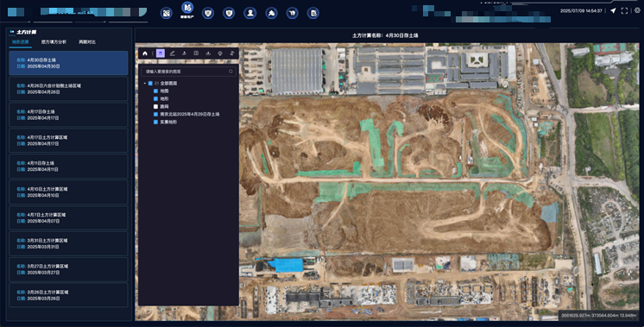Switch to the 挖方填方分析 tab
Screen dimensions: 644x327
pos(54,42)
